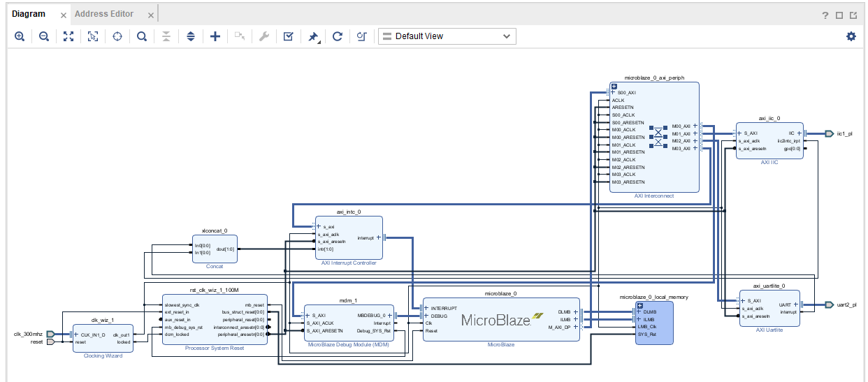The image size is (868, 382).
Task: Click the grayed Customize Block wrench icon
Action: pos(263,36)
